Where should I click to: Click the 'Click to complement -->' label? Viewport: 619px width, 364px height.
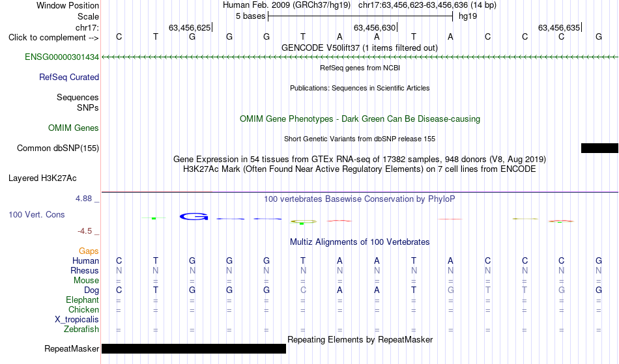(53, 38)
